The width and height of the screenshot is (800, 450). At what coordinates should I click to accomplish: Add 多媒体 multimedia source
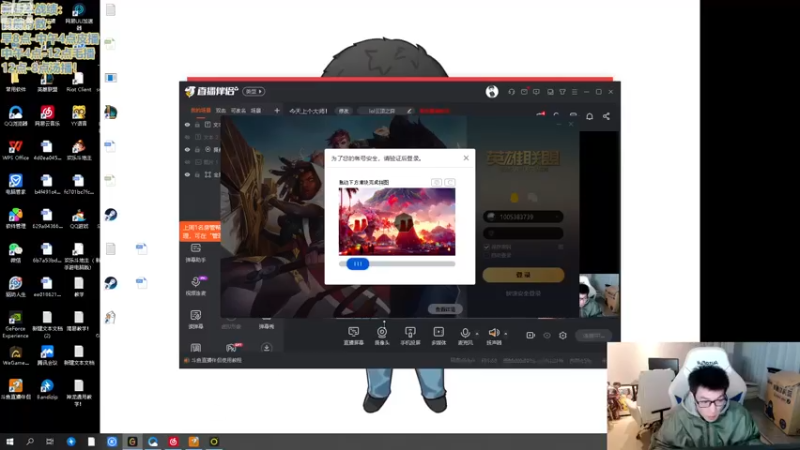(438, 336)
